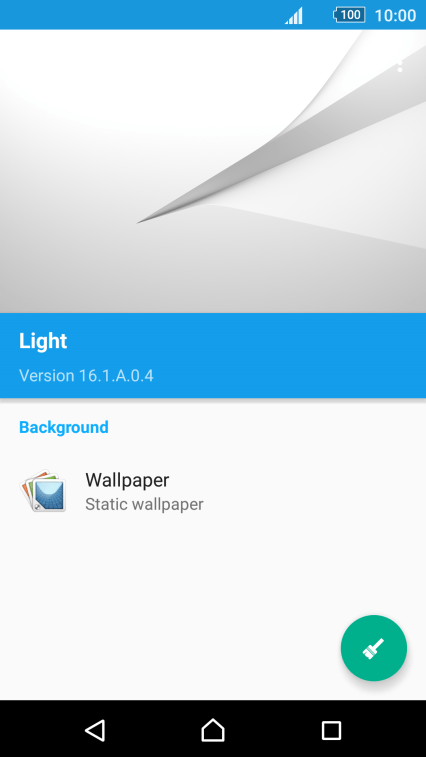The height and width of the screenshot is (757, 426).
Task: Tap the Back triangle navigation icon
Action: click(x=95, y=730)
